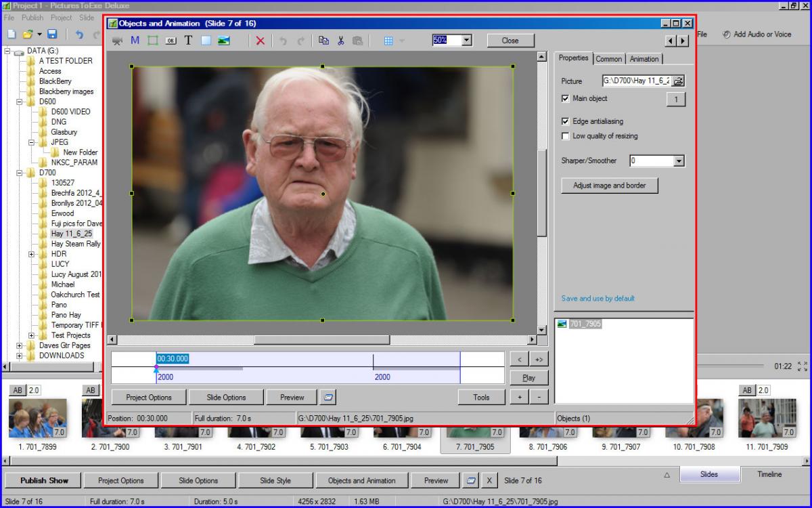Go to the next slide arrow
812x508 pixels.
pos(683,41)
